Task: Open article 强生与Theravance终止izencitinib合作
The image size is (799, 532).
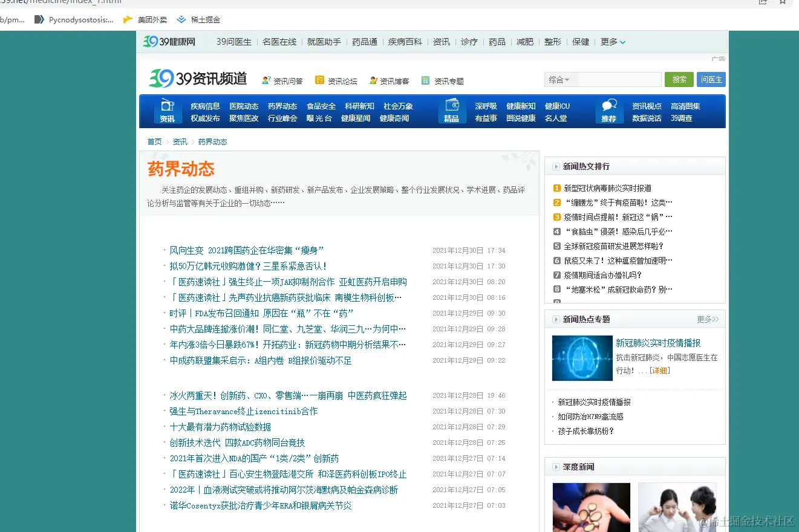Action: (x=244, y=411)
